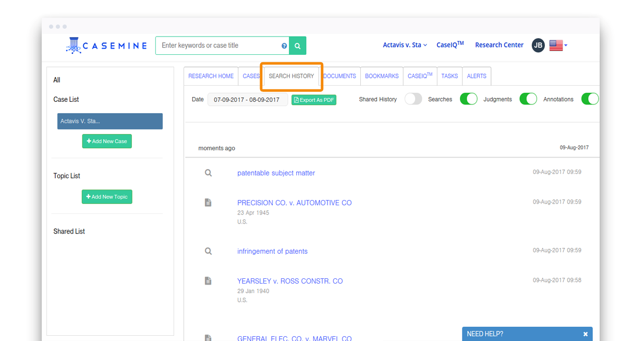The height and width of the screenshot is (341, 644).
Task: Click the green search magnifier button
Action: pos(297,46)
